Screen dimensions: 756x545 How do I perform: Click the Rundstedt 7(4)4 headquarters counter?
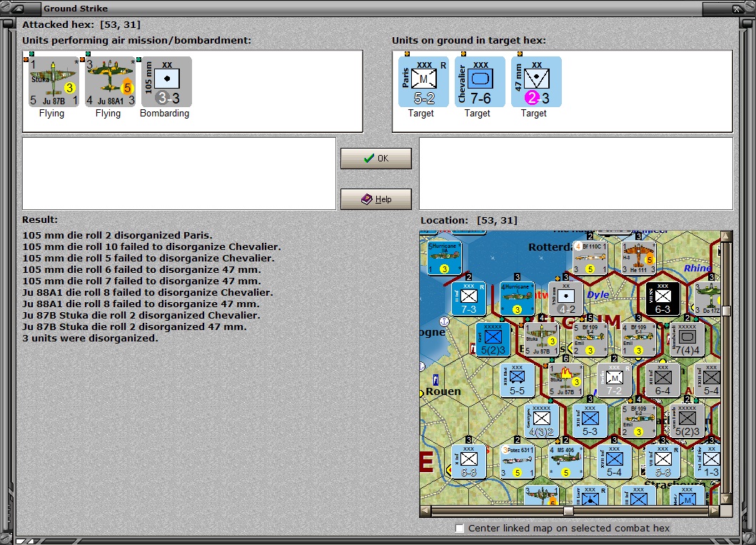(687, 339)
